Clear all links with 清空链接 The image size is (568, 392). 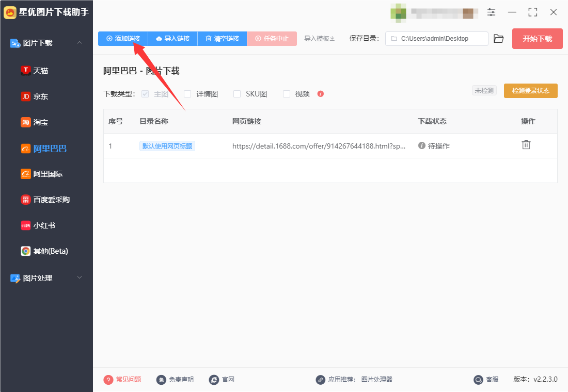click(223, 39)
